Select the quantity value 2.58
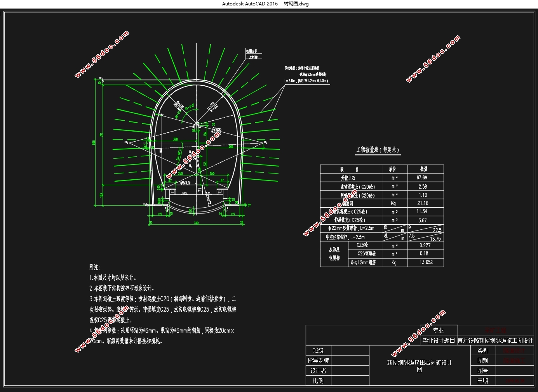 tap(423, 187)
